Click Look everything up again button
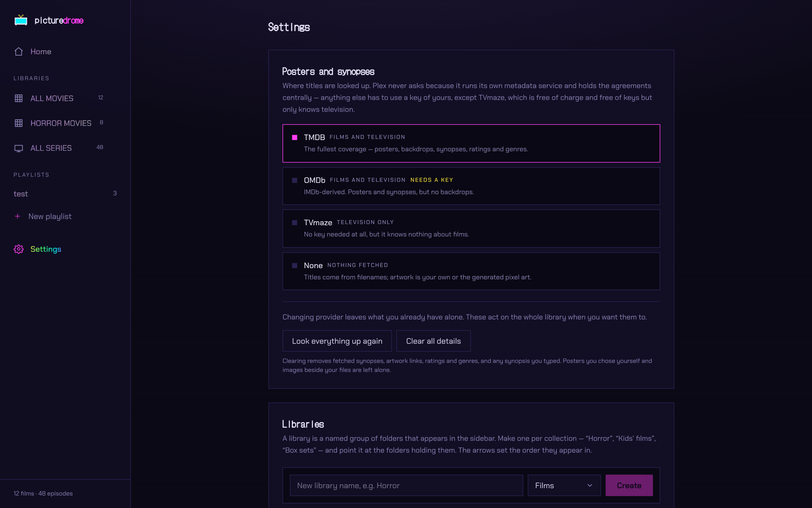 (x=337, y=341)
